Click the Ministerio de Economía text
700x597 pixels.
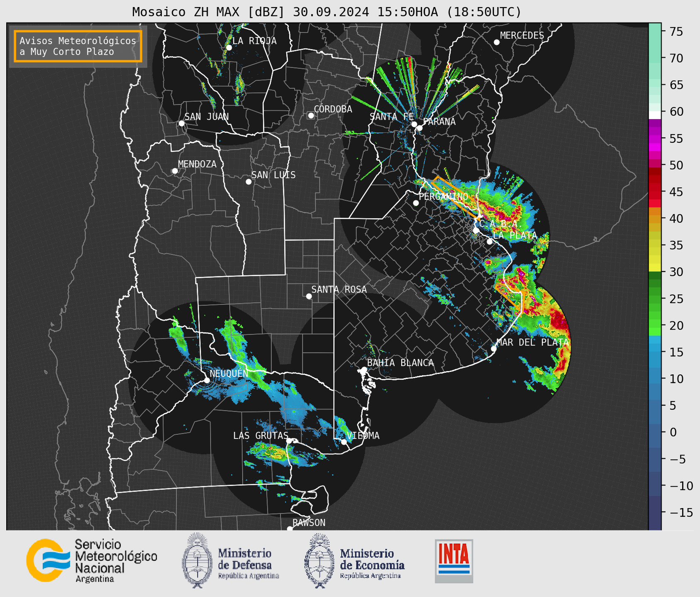click(x=372, y=563)
